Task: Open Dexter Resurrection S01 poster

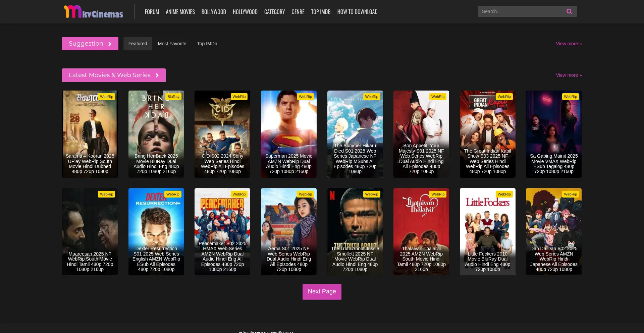Action: [x=156, y=232]
